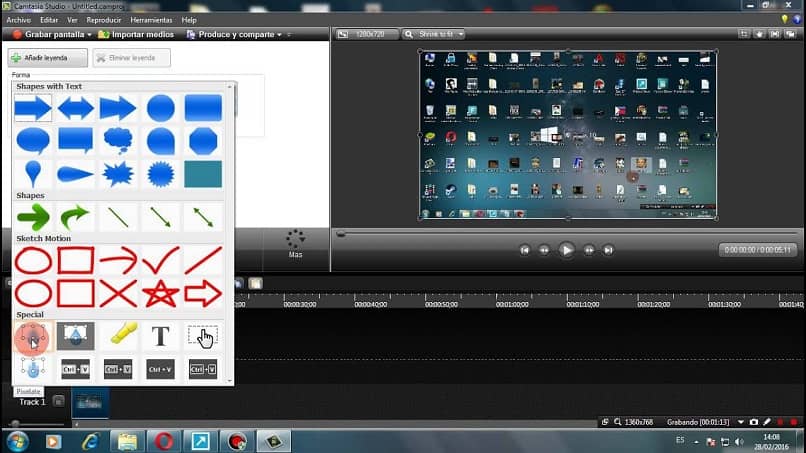Open the Windows Start menu
The image size is (806, 453).
point(17,442)
